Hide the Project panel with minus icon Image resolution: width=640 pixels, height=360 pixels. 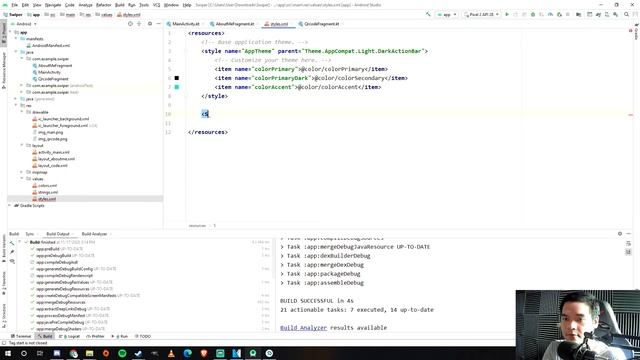click(x=159, y=24)
